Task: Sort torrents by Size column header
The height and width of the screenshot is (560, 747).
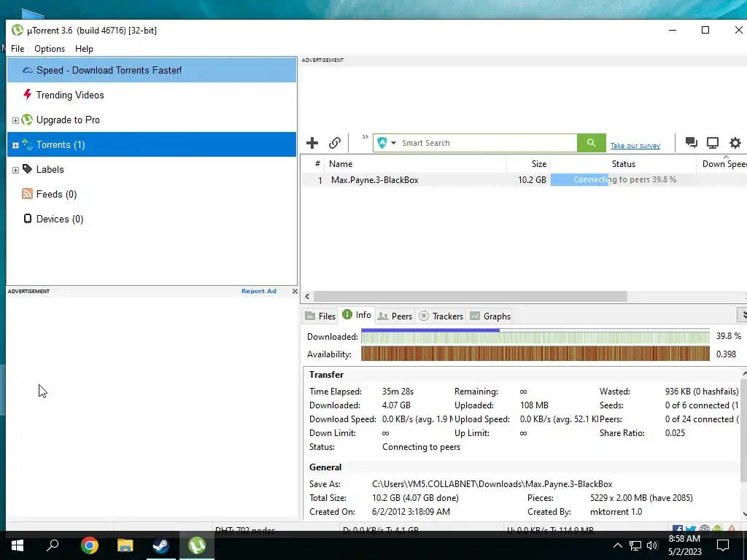Action: click(x=529, y=164)
